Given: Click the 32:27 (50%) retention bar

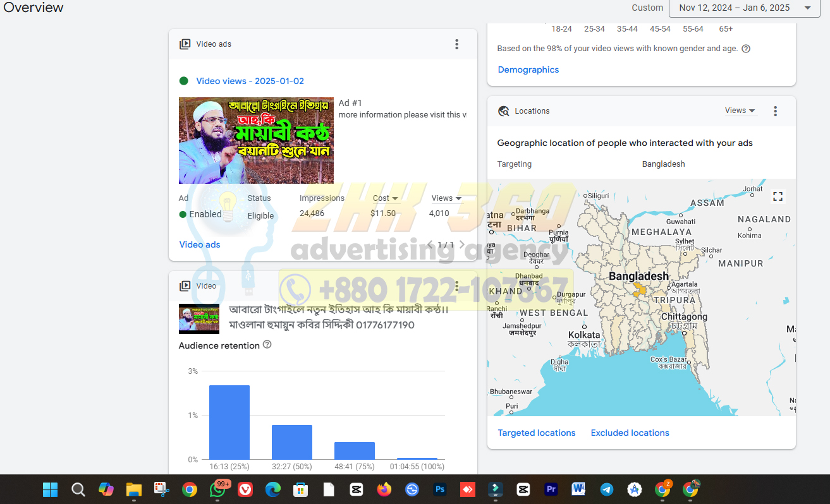Looking at the screenshot, I should [292, 442].
